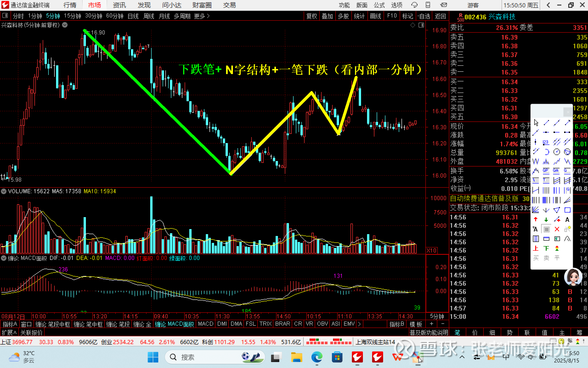This screenshot has height=368, width=588.
Task: Click the 返回 button
Action: (440, 16)
